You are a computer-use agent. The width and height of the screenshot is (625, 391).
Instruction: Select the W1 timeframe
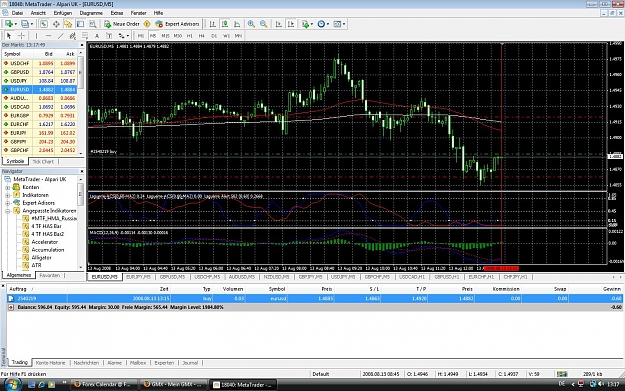pos(226,36)
